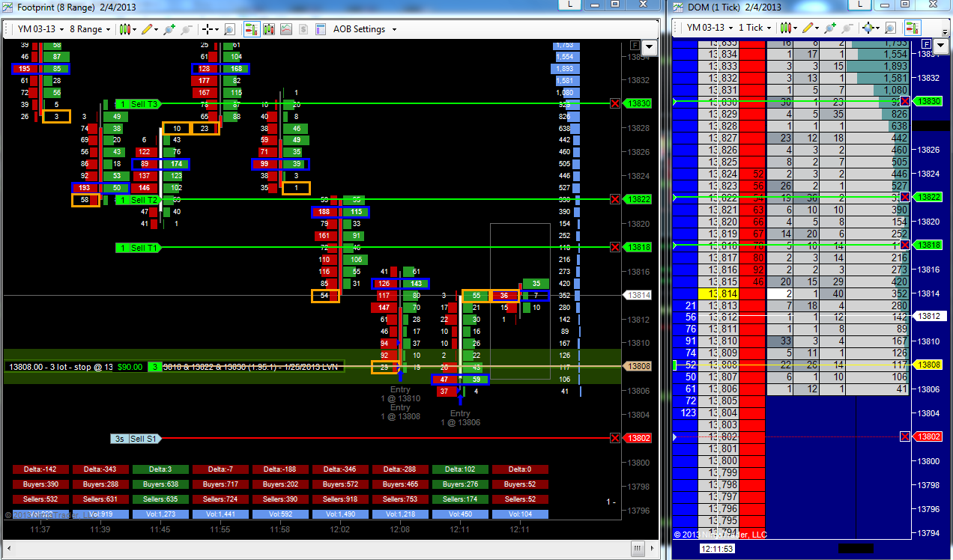This screenshot has width=953, height=560.
Task: Open 1 Tick interval dropdown in DOM
Action: (x=755, y=28)
